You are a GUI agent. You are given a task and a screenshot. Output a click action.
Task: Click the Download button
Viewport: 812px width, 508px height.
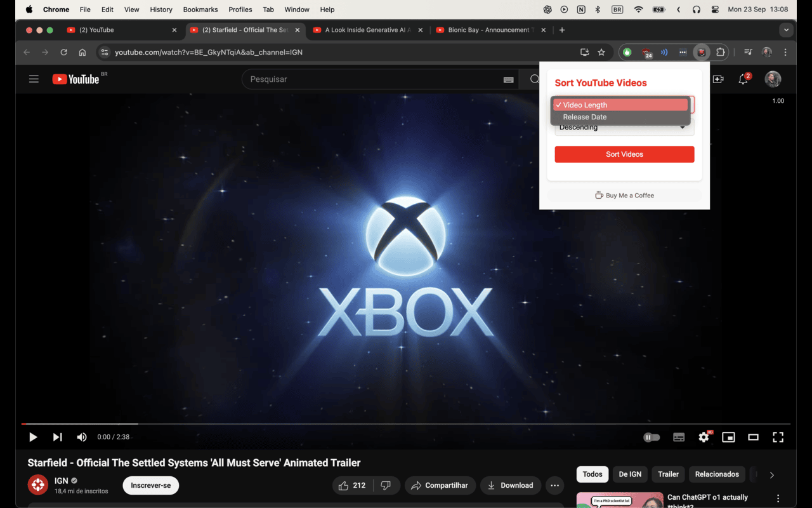511,485
